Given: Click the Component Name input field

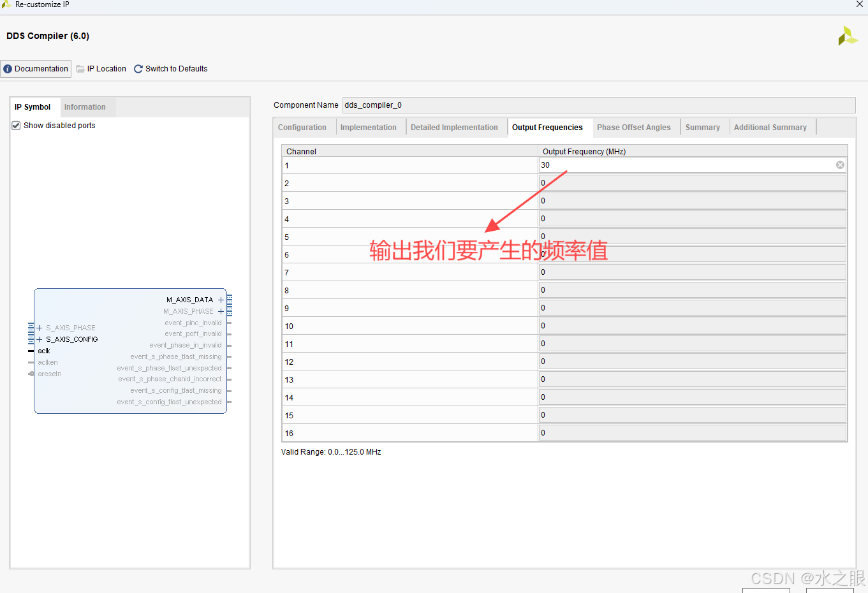Looking at the screenshot, I should 599,105.
